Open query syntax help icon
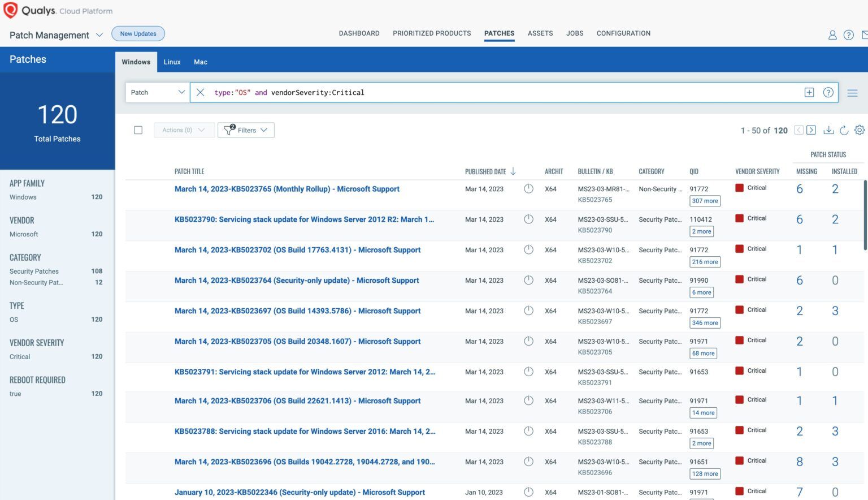 pyautogui.click(x=828, y=92)
